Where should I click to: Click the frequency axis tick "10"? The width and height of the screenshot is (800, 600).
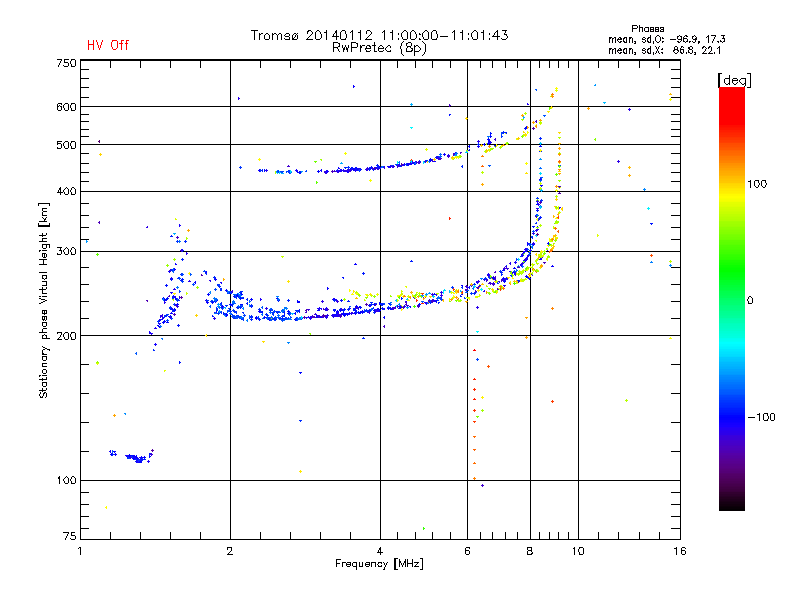(x=578, y=551)
